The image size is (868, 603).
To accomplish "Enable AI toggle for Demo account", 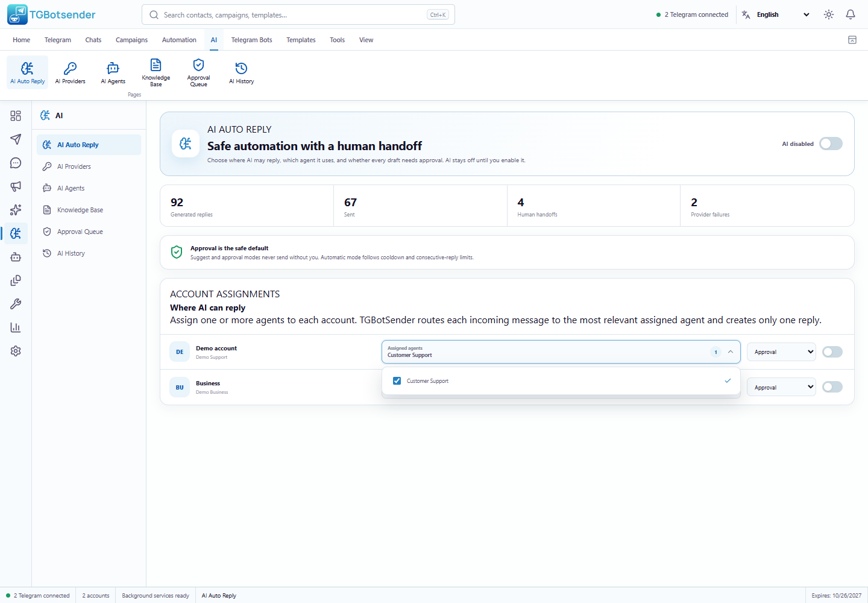I will coord(832,352).
